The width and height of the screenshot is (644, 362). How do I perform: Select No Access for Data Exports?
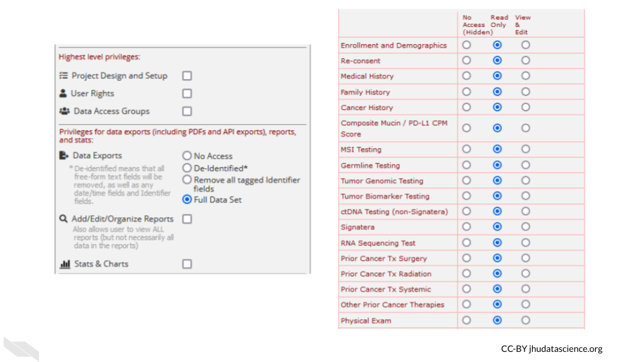tap(187, 156)
